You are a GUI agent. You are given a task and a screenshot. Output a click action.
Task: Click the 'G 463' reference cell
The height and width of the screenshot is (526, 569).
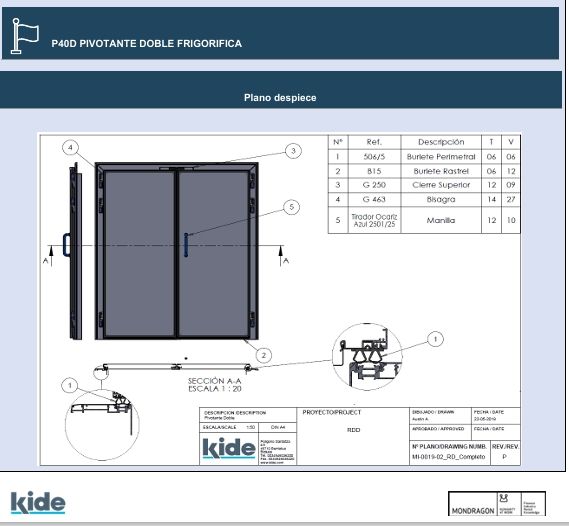(374, 199)
